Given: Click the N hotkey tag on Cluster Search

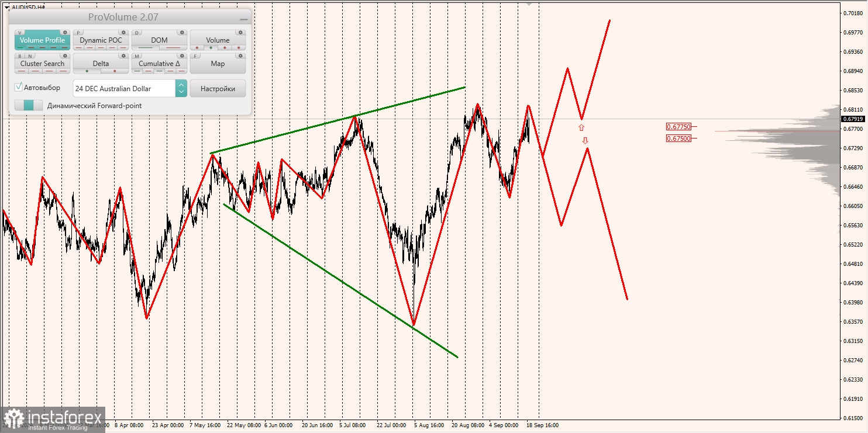Looking at the screenshot, I should click(x=30, y=56).
